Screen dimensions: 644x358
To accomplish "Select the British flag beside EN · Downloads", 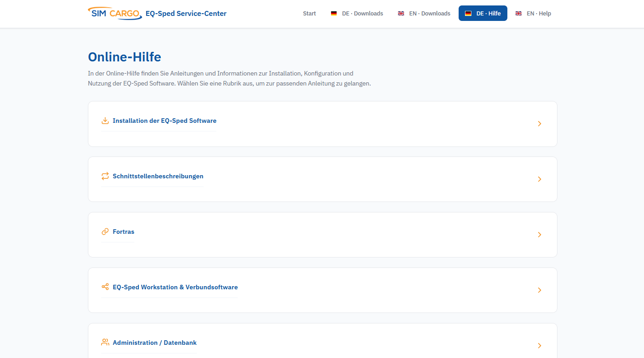I will point(401,13).
